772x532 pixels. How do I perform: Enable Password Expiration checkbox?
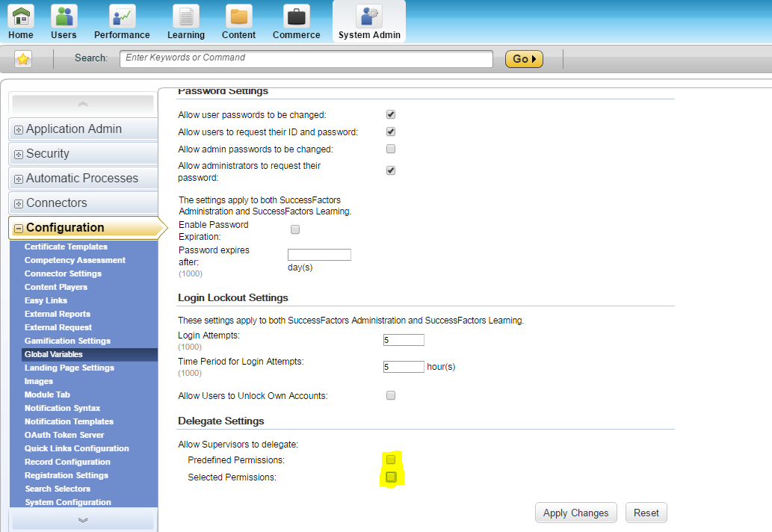[295, 229]
